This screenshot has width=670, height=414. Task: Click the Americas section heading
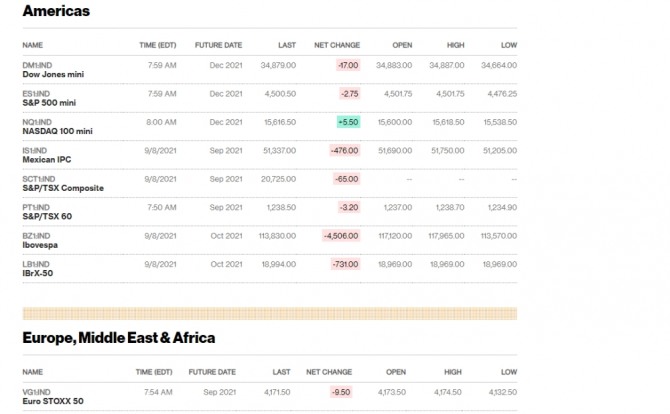56,11
